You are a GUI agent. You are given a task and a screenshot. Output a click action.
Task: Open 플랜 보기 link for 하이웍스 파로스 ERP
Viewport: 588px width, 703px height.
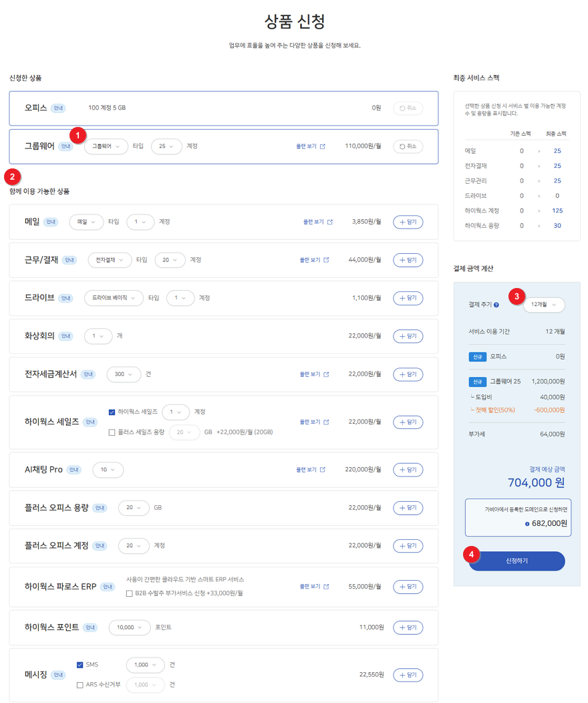coord(314,587)
